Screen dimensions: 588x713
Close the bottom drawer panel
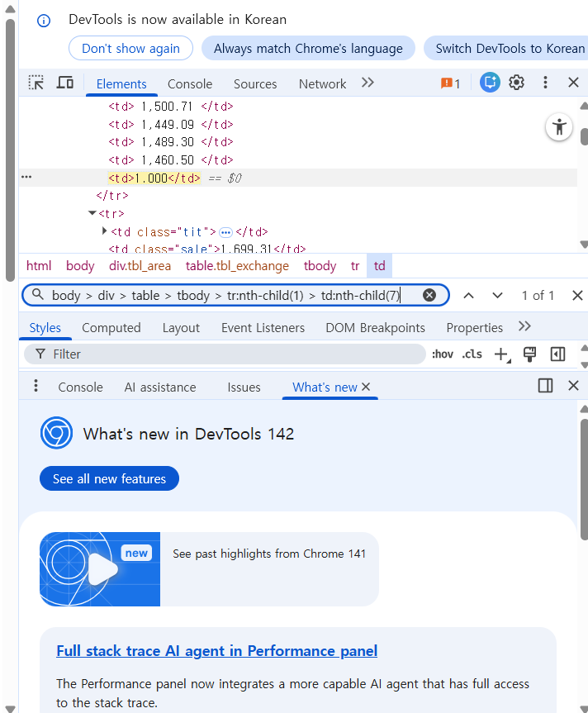pyautogui.click(x=573, y=386)
